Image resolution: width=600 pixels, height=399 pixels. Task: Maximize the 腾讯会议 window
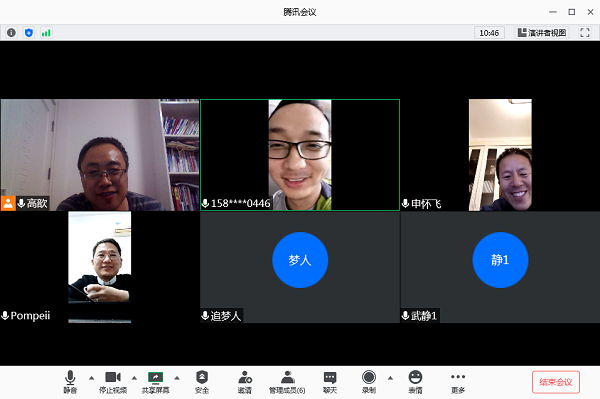[572, 12]
